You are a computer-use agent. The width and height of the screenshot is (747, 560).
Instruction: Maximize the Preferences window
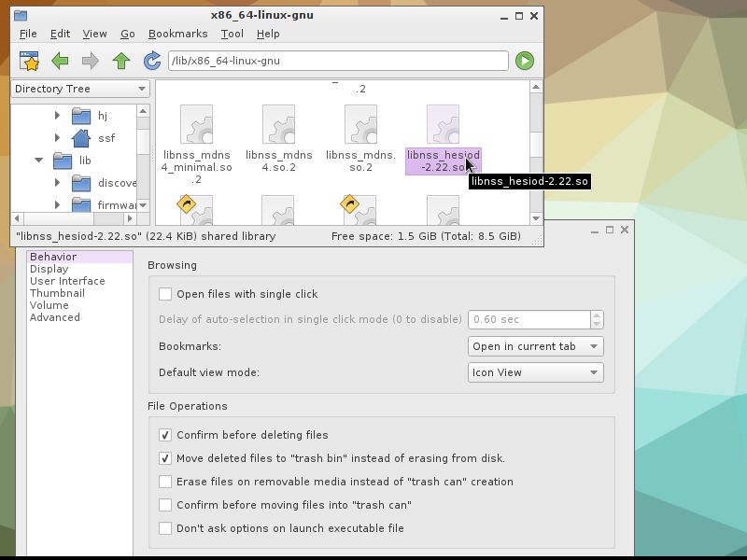[610, 230]
